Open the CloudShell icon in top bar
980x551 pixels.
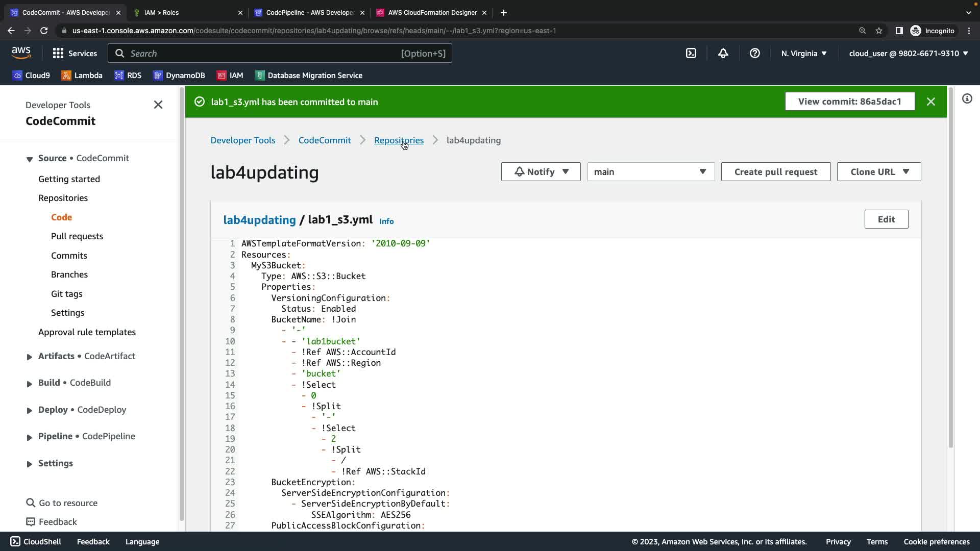(x=691, y=53)
